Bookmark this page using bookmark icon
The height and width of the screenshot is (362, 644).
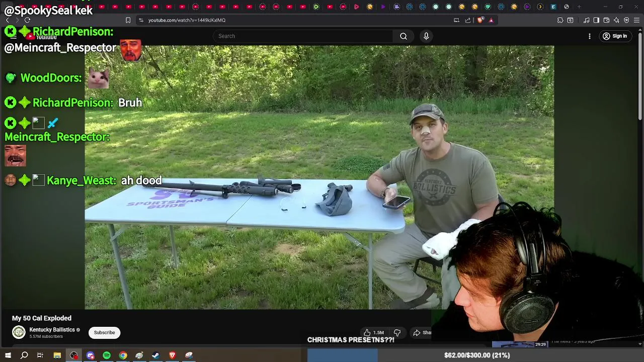[x=128, y=20]
